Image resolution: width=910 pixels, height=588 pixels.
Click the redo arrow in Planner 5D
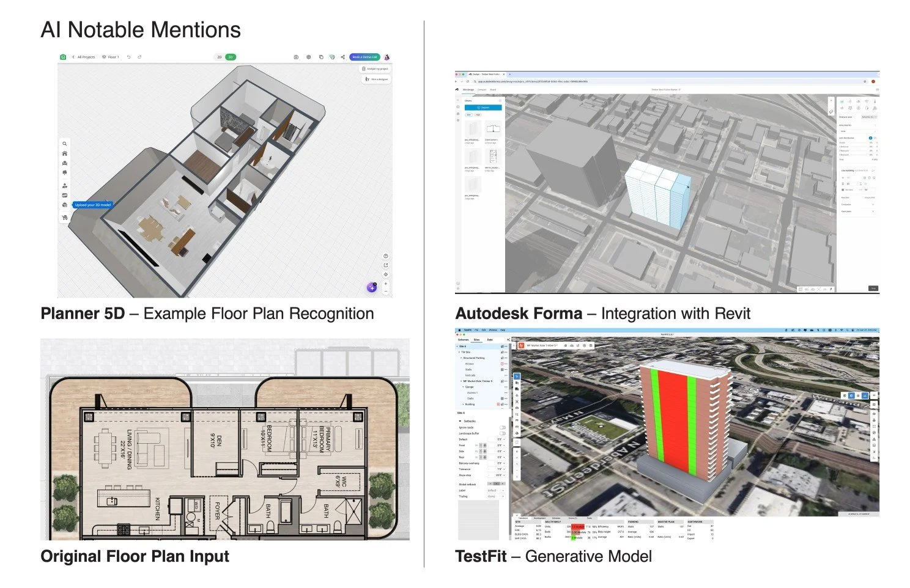tap(139, 57)
